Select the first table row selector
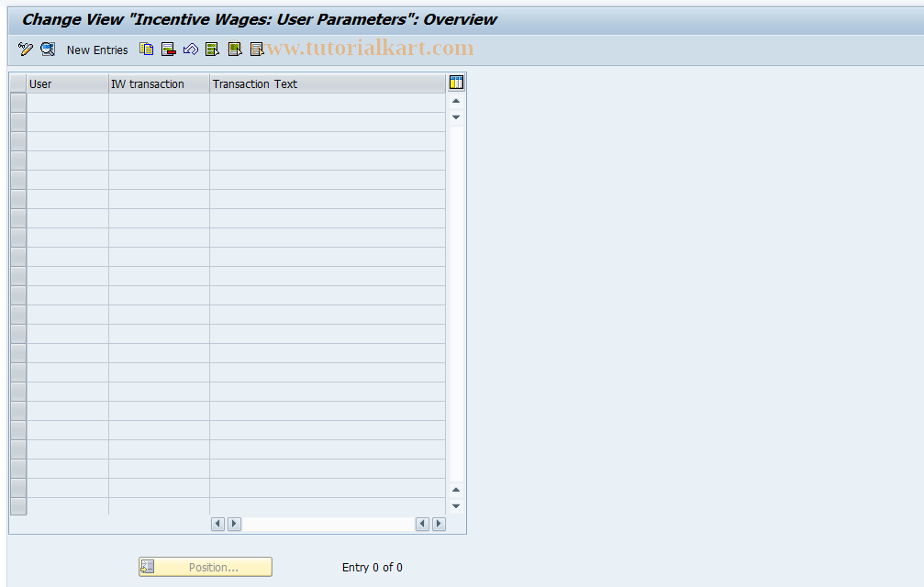 coord(18,103)
